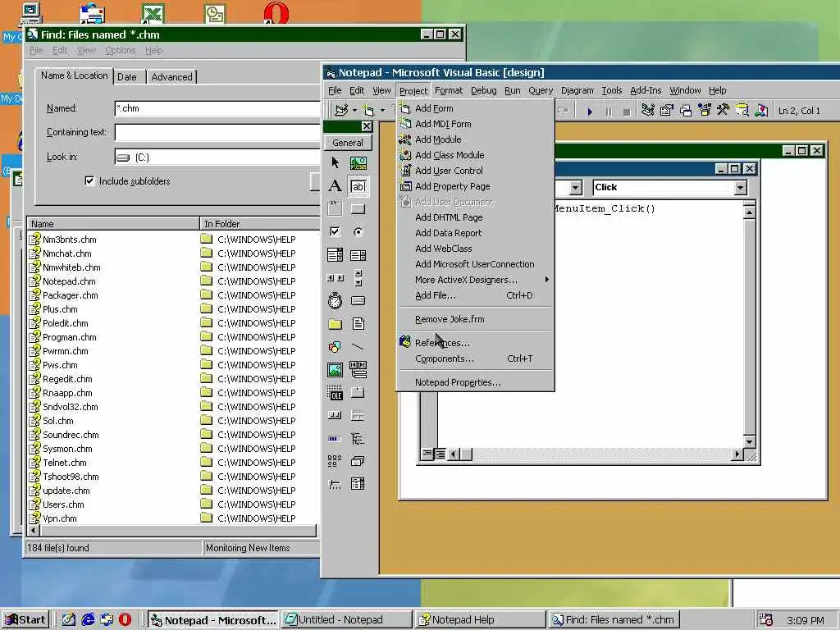Select the CheckBox control tool in the toolbox

tap(336, 231)
